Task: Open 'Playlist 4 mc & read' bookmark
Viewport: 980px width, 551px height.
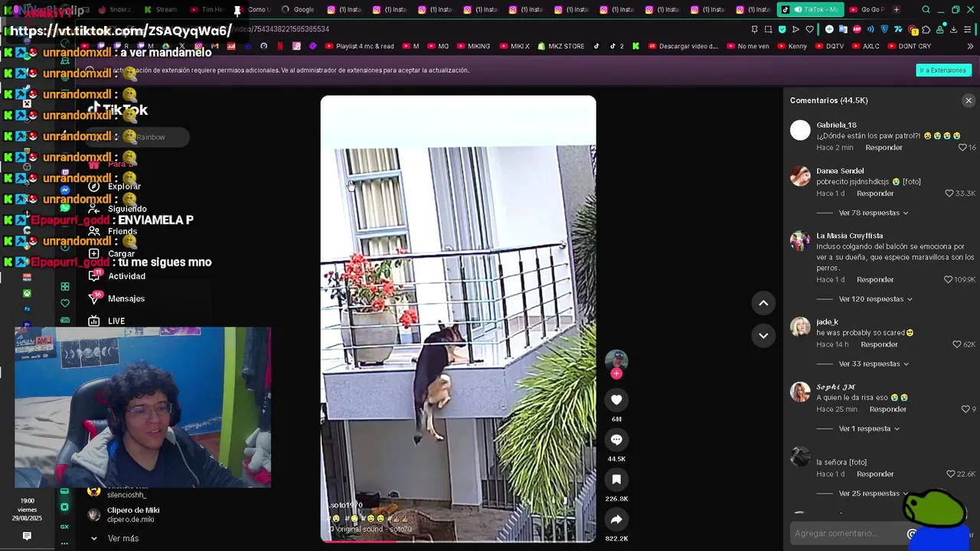Action: 360,46
